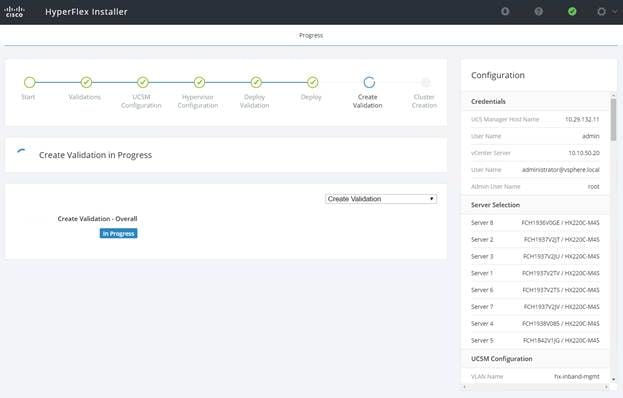The width and height of the screenshot is (623, 398).
Task: Click the In Progress status badge
Action: (x=118, y=234)
